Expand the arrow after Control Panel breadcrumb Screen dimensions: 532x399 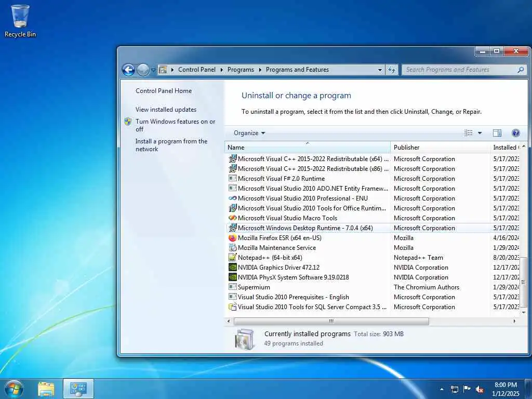(x=221, y=70)
